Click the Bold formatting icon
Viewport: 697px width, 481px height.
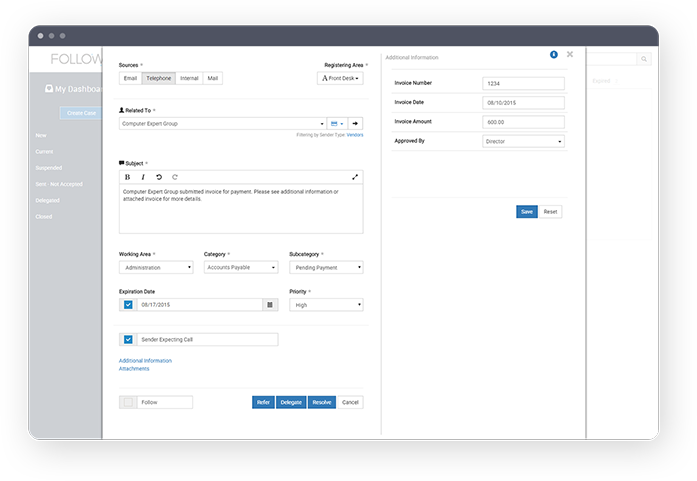[x=127, y=177]
